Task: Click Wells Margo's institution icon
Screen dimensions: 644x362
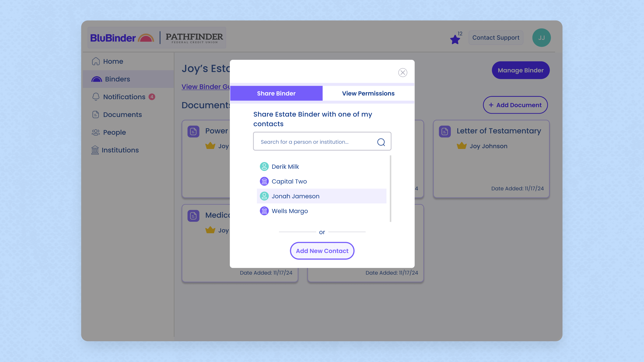Action: pos(264,211)
